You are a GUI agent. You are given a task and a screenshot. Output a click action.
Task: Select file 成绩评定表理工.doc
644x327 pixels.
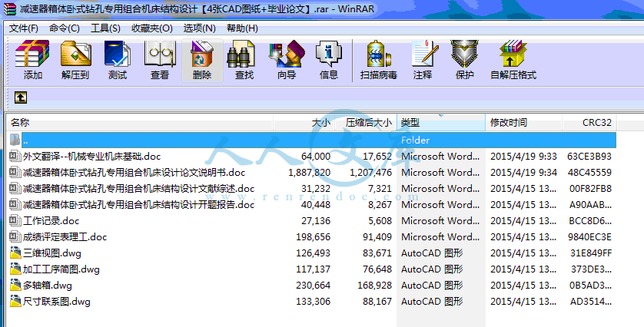[65, 236]
